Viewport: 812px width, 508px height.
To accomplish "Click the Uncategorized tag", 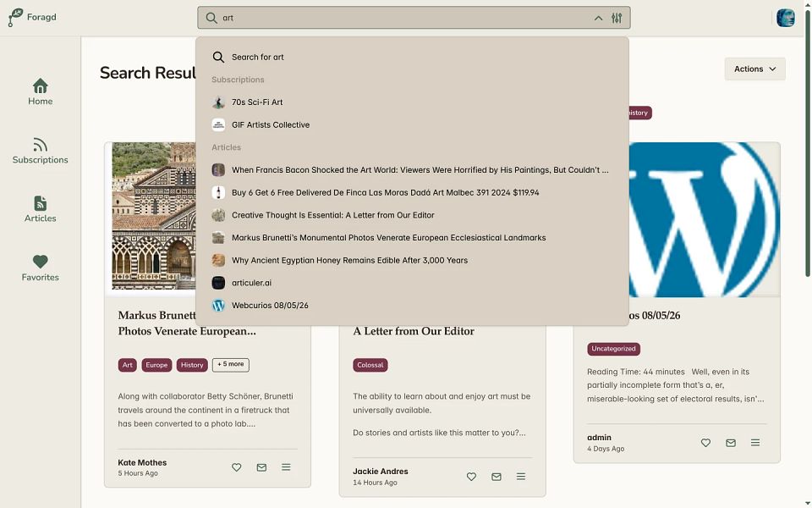I will 614,349.
